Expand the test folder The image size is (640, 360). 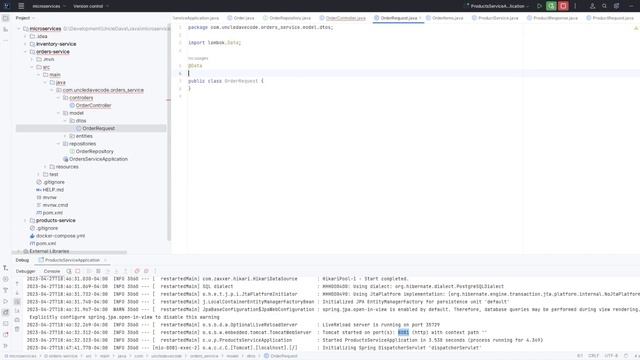[x=39, y=174]
